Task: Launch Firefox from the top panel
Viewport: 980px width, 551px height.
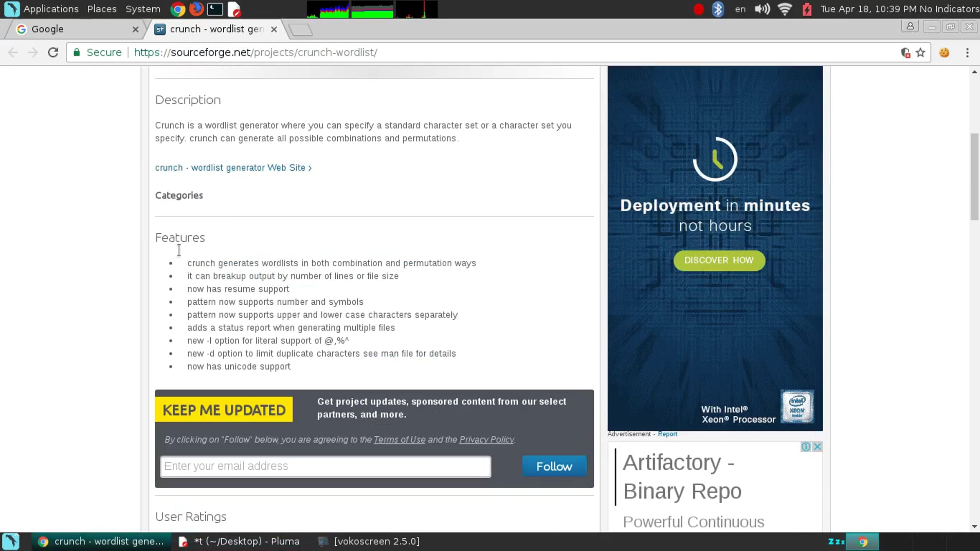Action: 196,9
